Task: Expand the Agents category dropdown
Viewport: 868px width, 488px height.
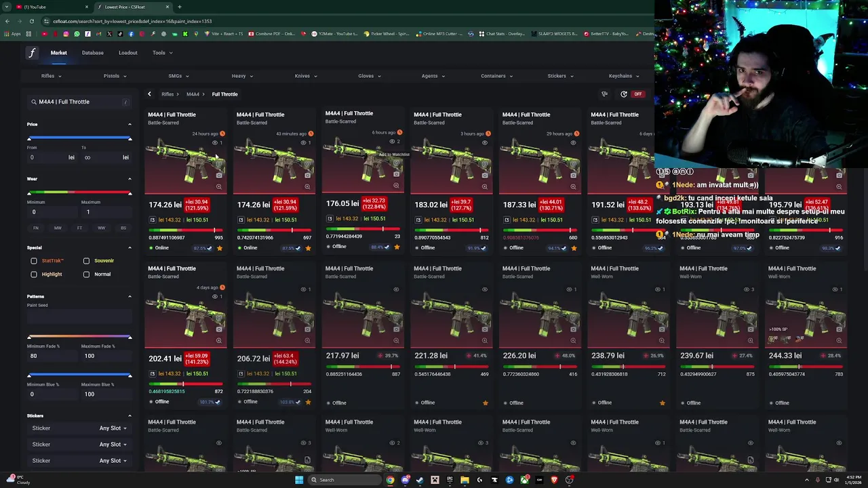Action: tap(433, 76)
